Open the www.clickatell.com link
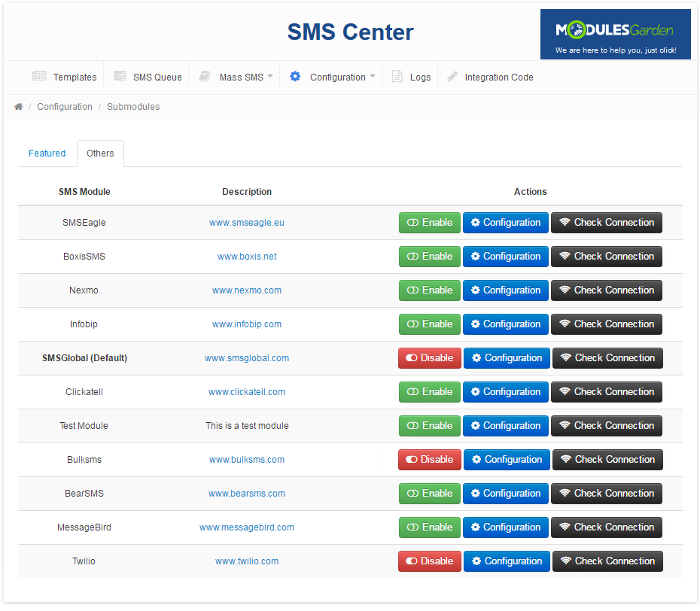Image resolution: width=700 pixels, height=611 pixels. [x=247, y=392]
